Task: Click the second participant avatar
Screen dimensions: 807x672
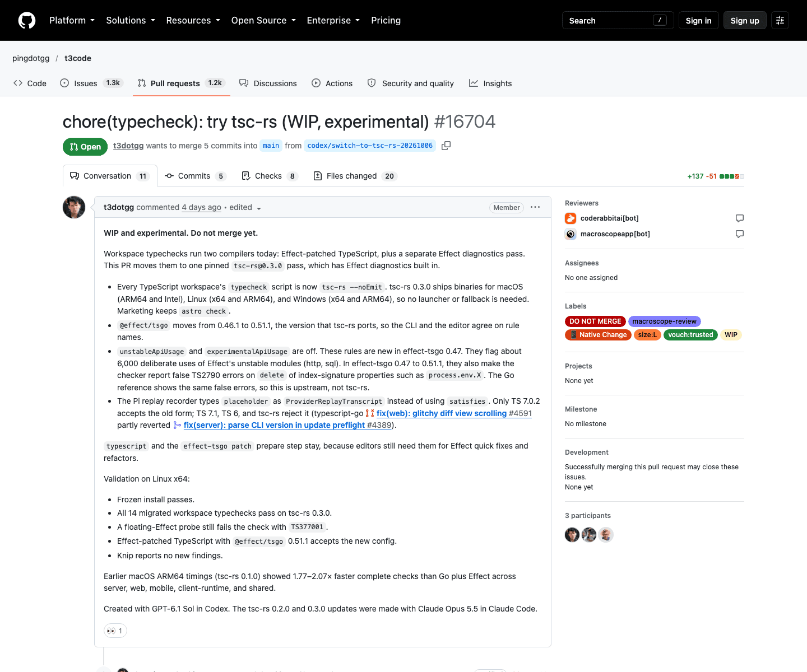Action: pyautogui.click(x=589, y=535)
